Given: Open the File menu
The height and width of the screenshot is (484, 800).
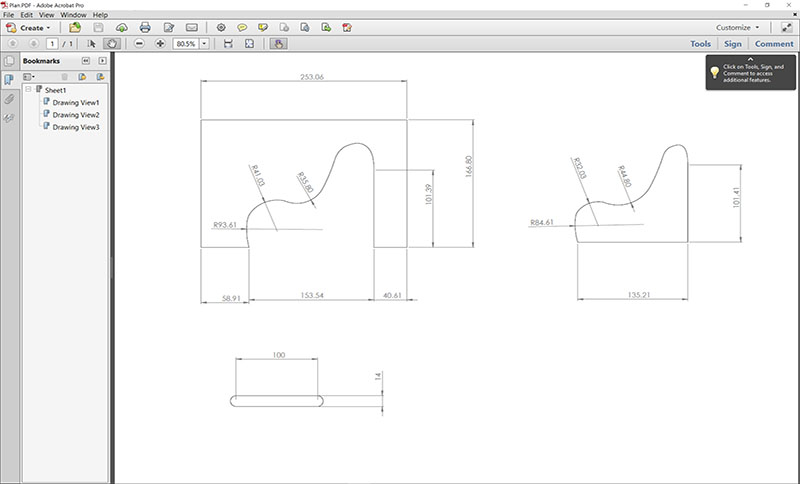Looking at the screenshot, I should [9, 15].
